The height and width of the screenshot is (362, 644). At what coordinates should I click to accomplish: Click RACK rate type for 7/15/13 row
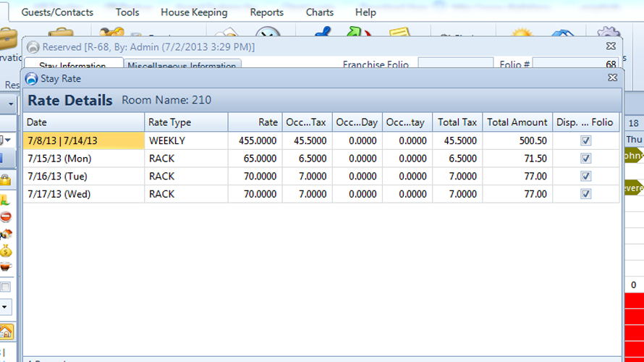coord(186,159)
